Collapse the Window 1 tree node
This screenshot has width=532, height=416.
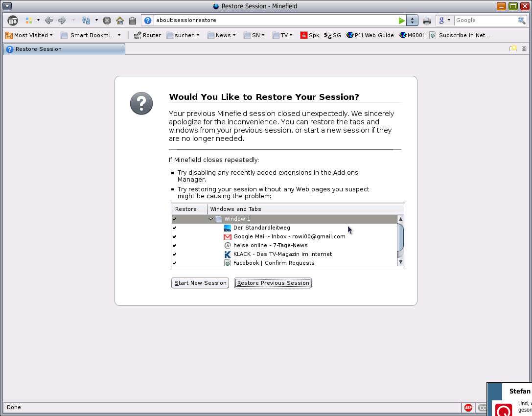211,219
